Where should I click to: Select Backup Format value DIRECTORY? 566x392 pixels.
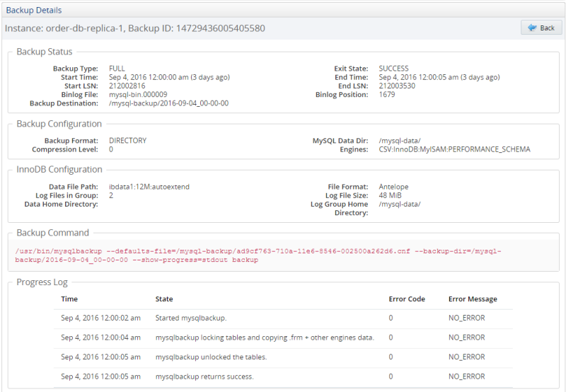click(128, 140)
